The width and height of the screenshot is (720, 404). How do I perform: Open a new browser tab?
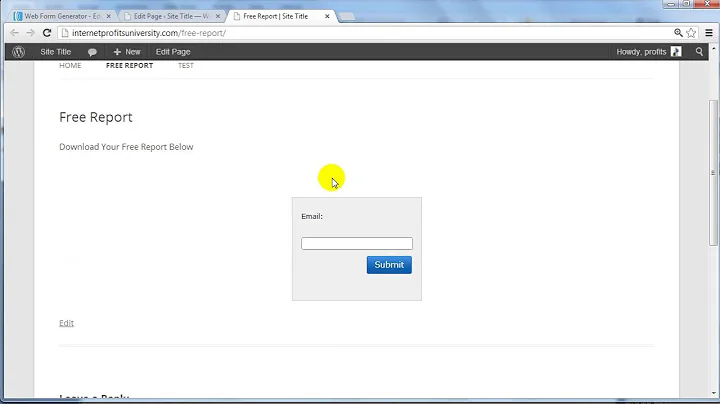coord(347,17)
